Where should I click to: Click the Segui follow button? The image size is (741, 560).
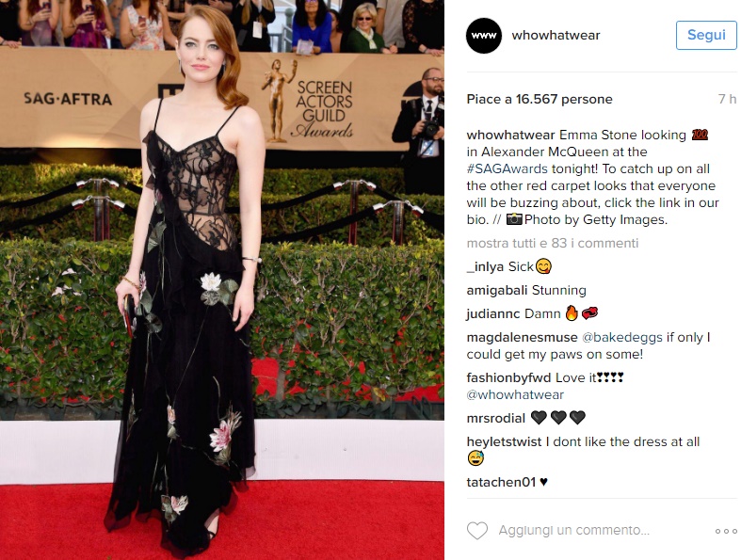tap(706, 35)
